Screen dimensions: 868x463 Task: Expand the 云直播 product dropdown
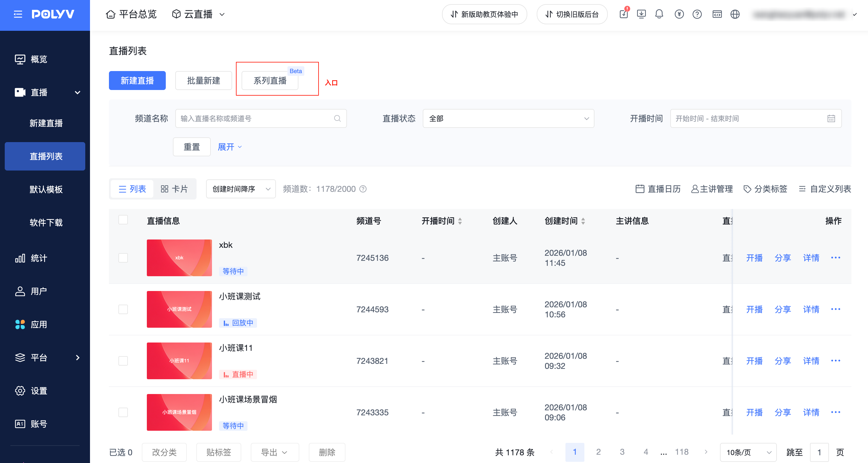pos(198,14)
